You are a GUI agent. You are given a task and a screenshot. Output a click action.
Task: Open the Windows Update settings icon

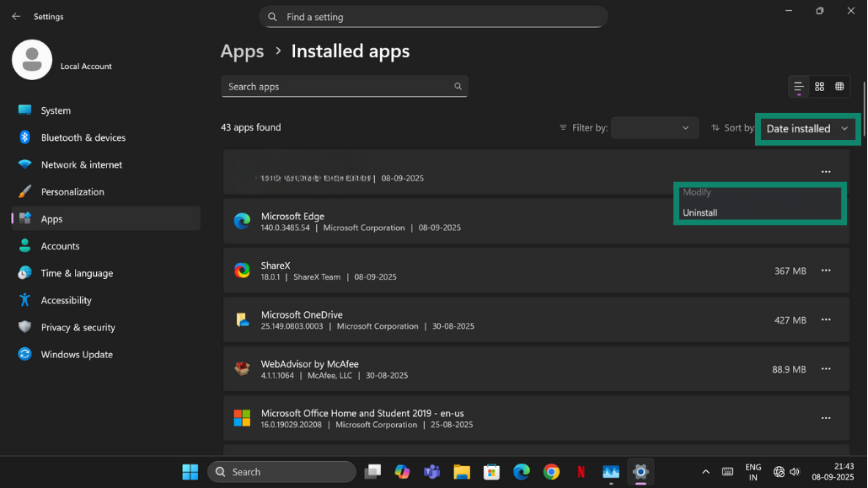coord(23,354)
